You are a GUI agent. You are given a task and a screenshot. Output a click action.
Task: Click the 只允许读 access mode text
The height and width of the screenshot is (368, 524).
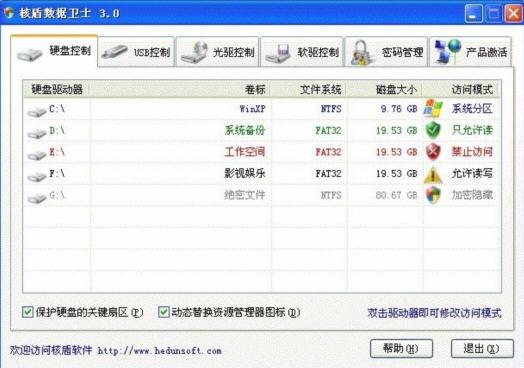click(x=472, y=130)
